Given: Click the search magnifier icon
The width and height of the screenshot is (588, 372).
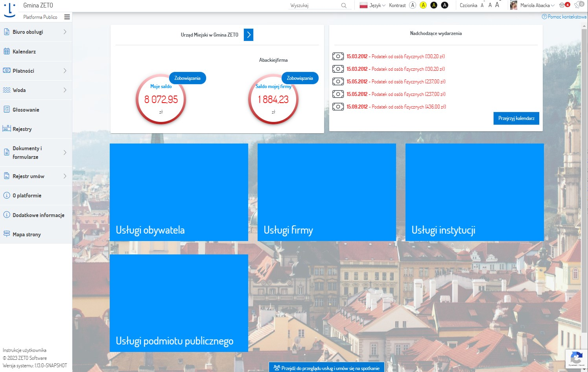Looking at the screenshot, I should tap(344, 6).
